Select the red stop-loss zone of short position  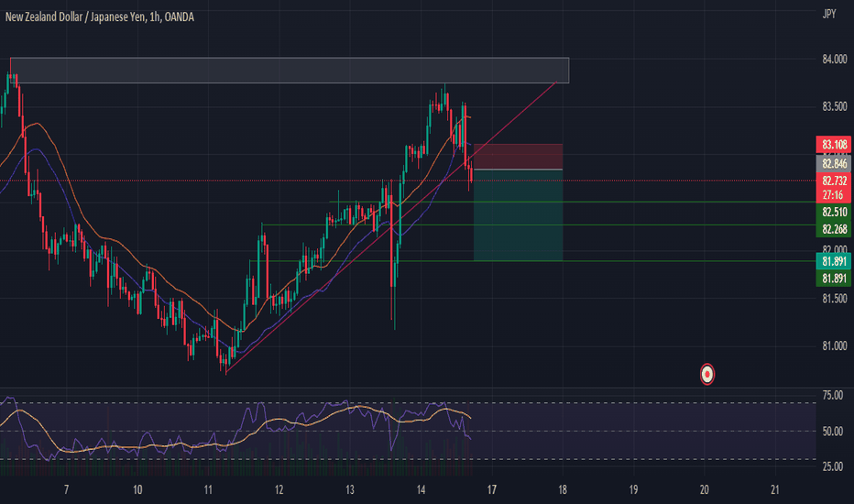tap(518, 157)
